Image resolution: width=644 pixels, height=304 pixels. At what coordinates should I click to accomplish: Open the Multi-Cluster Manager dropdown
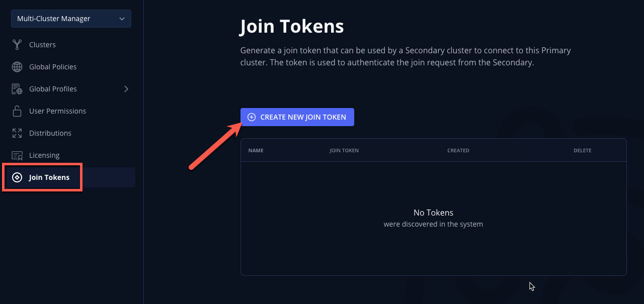tap(71, 19)
